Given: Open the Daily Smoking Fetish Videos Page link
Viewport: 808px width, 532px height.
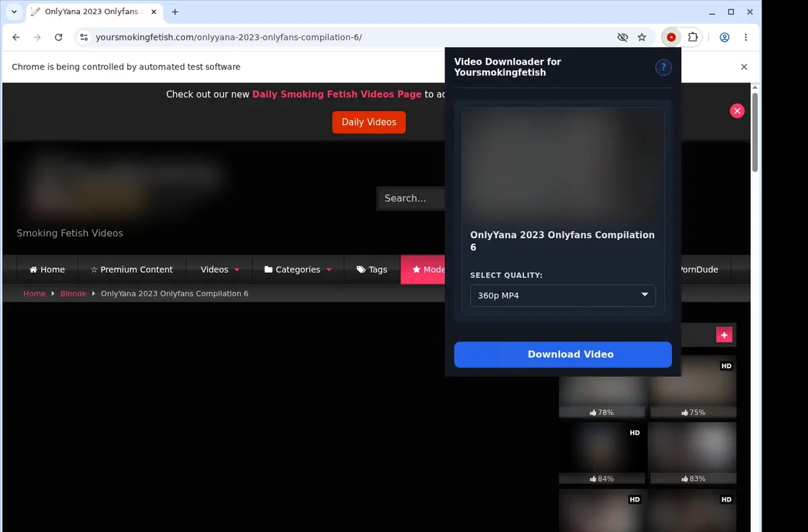Looking at the screenshot, I should point(337,94).
